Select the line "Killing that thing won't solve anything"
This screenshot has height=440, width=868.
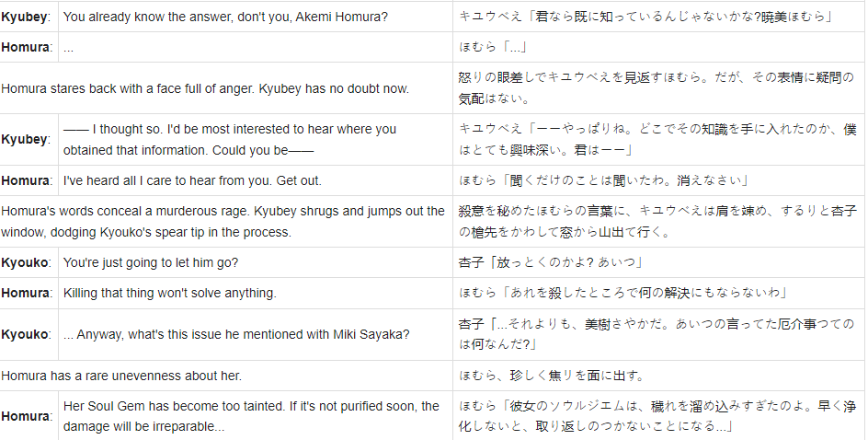click(169, 293)
